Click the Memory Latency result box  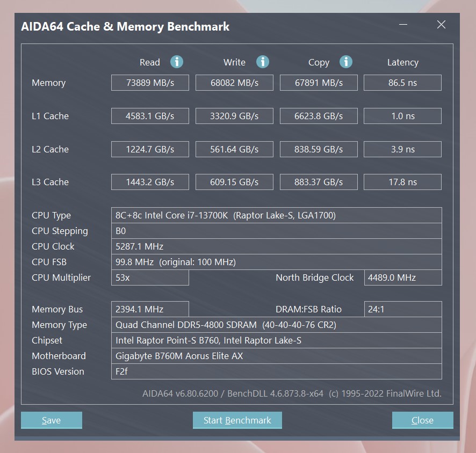(402, 83)
